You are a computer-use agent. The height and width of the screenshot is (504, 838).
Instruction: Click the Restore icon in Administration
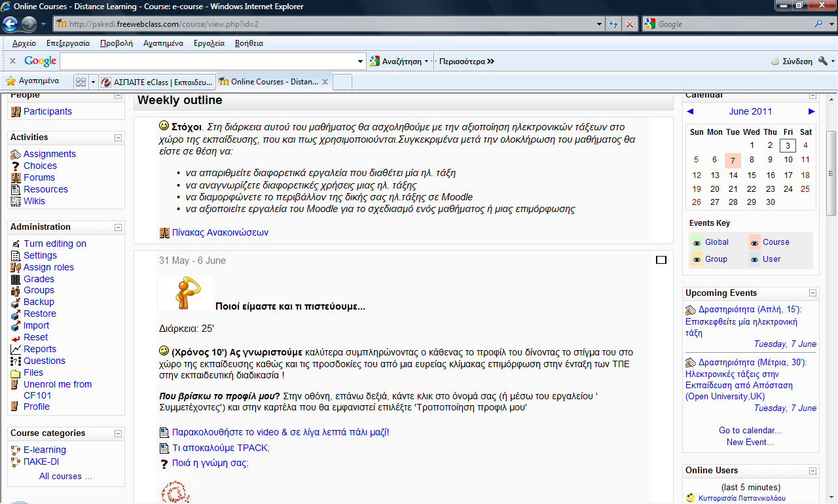[16, 314]
